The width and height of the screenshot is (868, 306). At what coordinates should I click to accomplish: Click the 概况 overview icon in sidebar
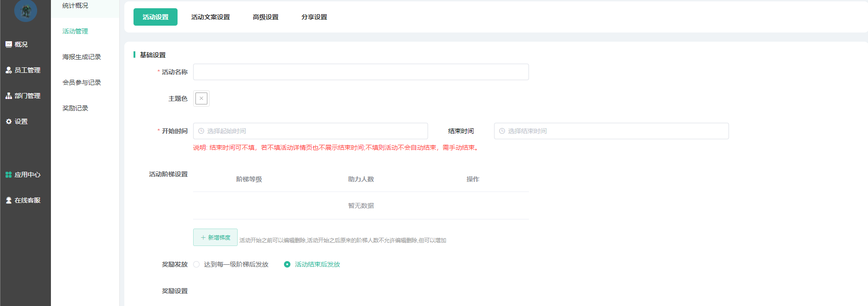point(9,44)
